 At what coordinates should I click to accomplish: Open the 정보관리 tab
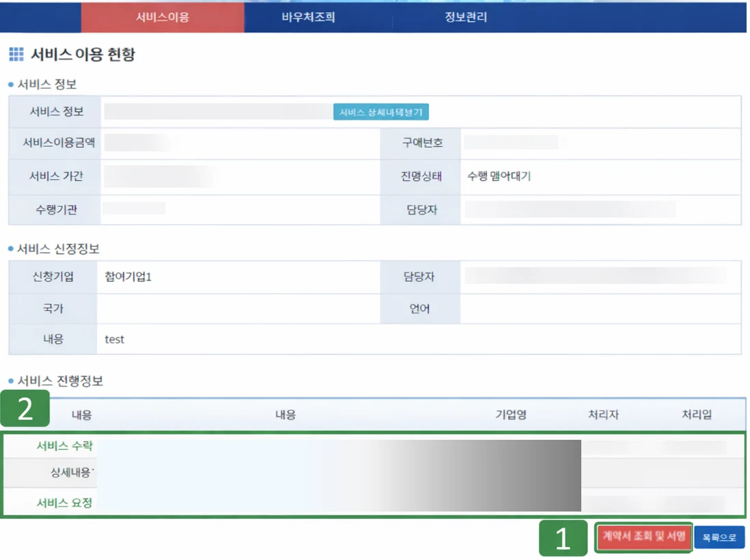(466, 17)
